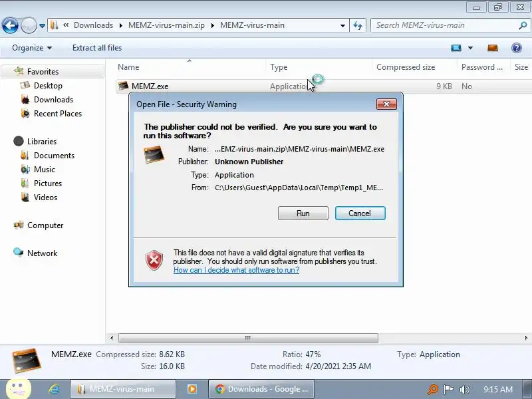Click the Refresh arrows beside address bar
This screenshot has width=532, height=399.
click(358, 25)
